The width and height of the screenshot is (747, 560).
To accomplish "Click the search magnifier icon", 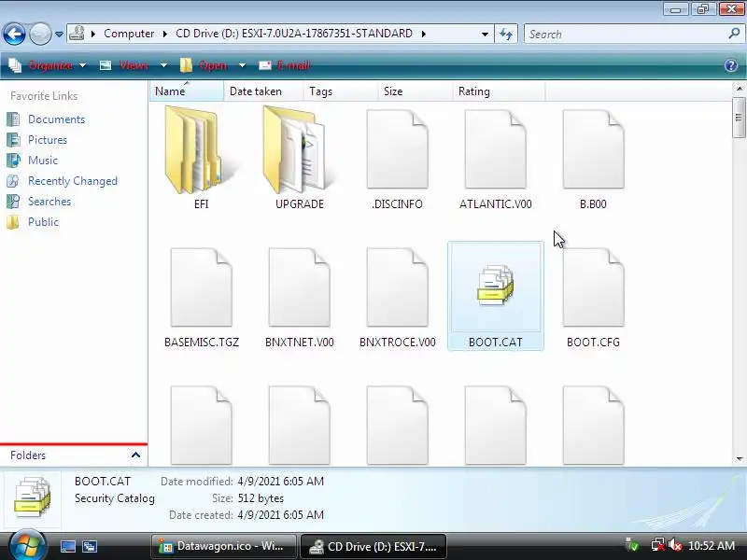I will coord(734,34).
